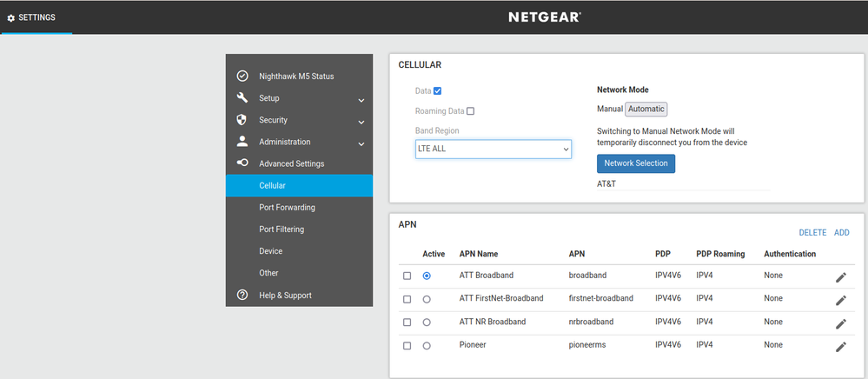Click the 'pioneerms' APN cell
Screen dimensions: 868x379
pos(586,344)
